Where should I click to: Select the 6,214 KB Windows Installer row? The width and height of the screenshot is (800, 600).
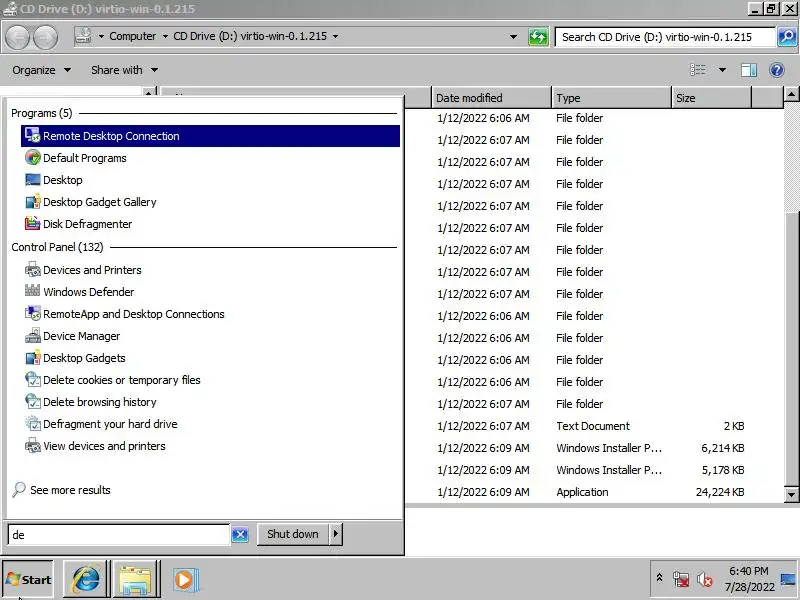[594, 448]
